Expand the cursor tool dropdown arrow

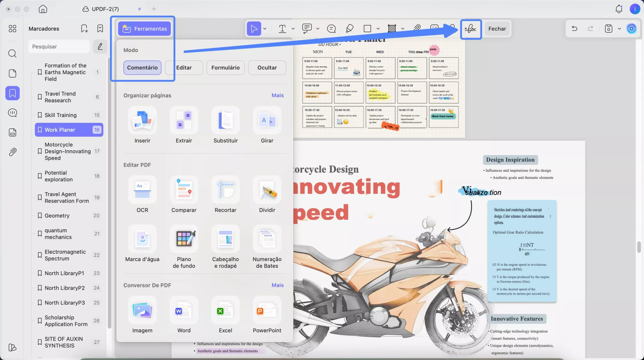[265, 29]
